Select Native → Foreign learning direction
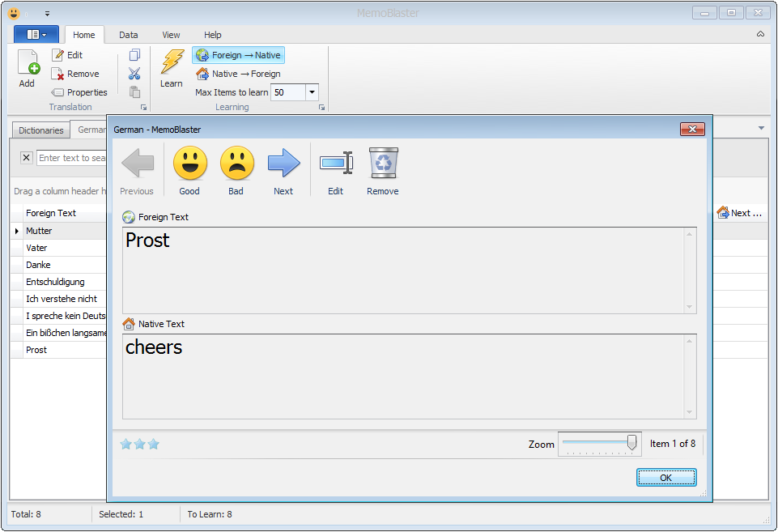778x532 pixels. pyautogui.click(x=239, y=74)
